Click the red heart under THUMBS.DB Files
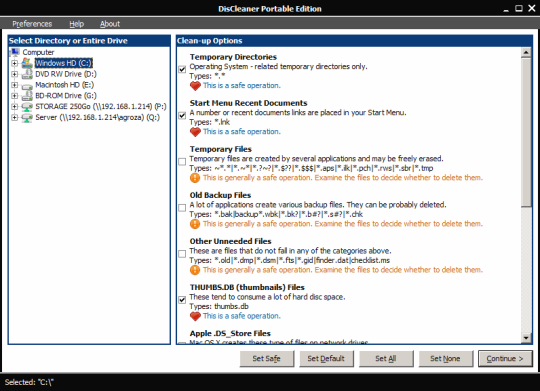 pos(195,316)
